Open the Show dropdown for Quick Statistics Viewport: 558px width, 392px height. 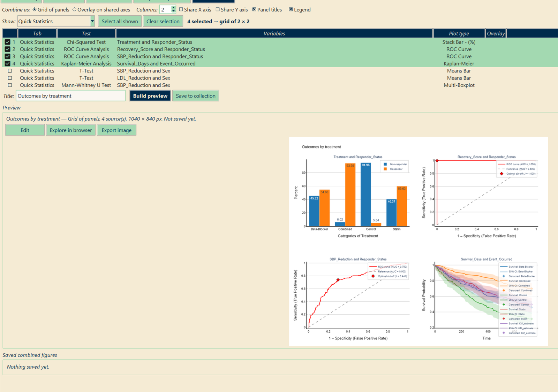92,21
